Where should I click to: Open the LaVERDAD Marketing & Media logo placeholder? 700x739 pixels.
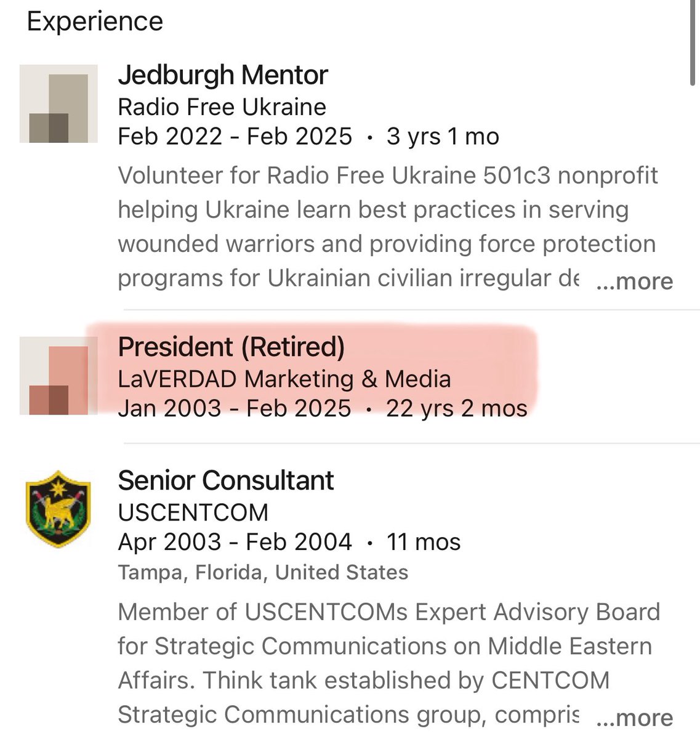(x=58, y=376)
